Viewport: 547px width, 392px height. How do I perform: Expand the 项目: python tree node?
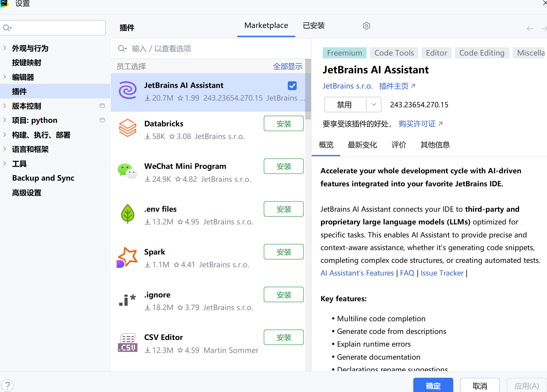coord(4,120)
